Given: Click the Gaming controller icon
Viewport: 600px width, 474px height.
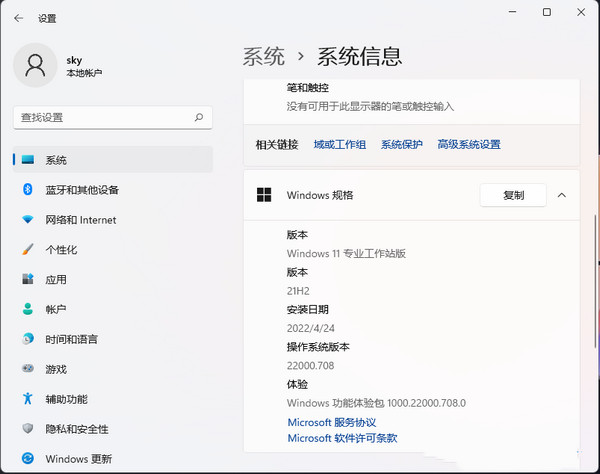Looking at the screenshot, I should point(28,368).
